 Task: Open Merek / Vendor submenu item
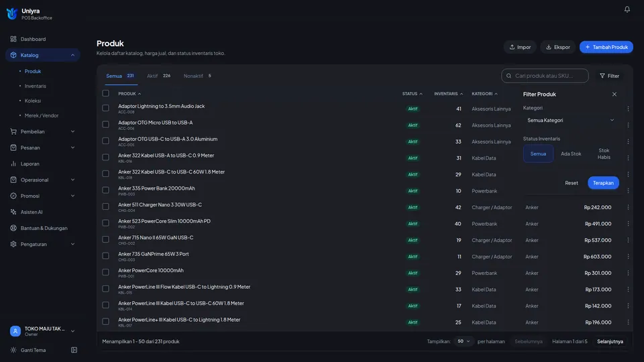pos(41,116)
